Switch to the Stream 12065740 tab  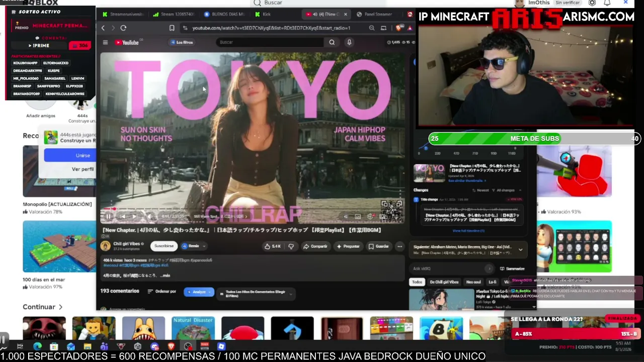tap(174, 14)
